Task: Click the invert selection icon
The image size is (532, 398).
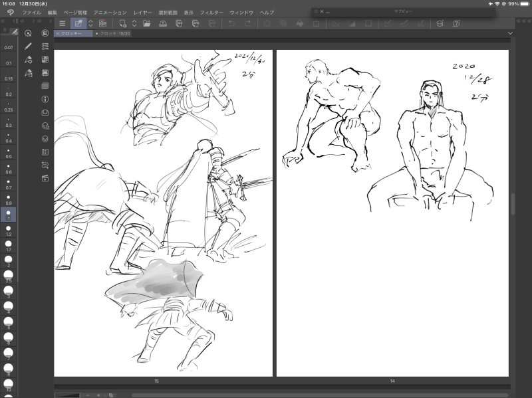Action: pyautogui.click(x=352, y=23)
